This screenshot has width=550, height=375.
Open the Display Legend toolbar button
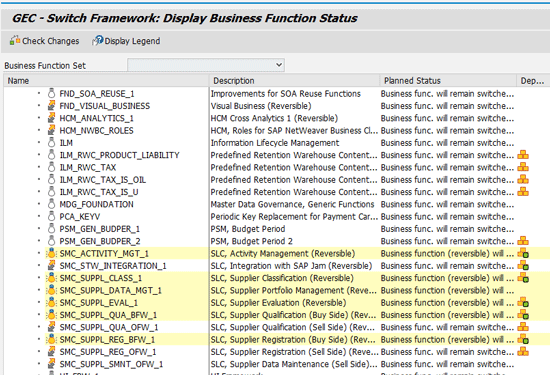click(126, 41)
